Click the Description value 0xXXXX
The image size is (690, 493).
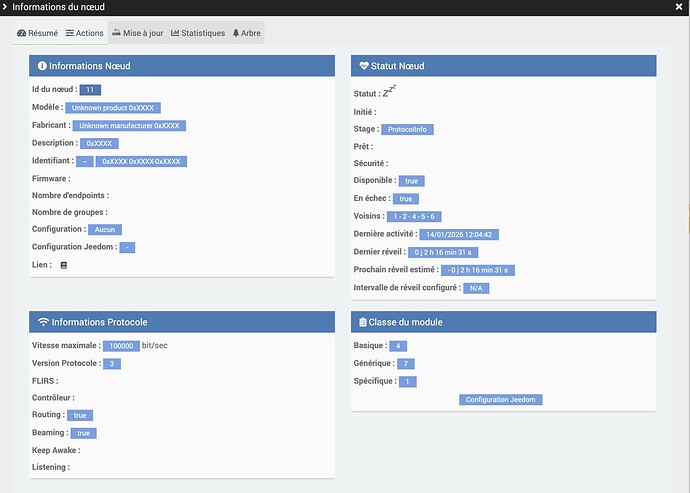coord(99,143)
